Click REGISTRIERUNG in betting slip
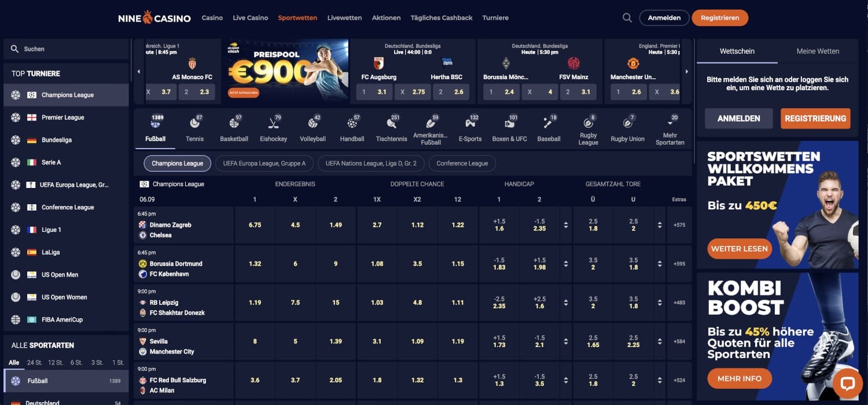The width and height of the screenshot is (868, 405). coord(815,118)
